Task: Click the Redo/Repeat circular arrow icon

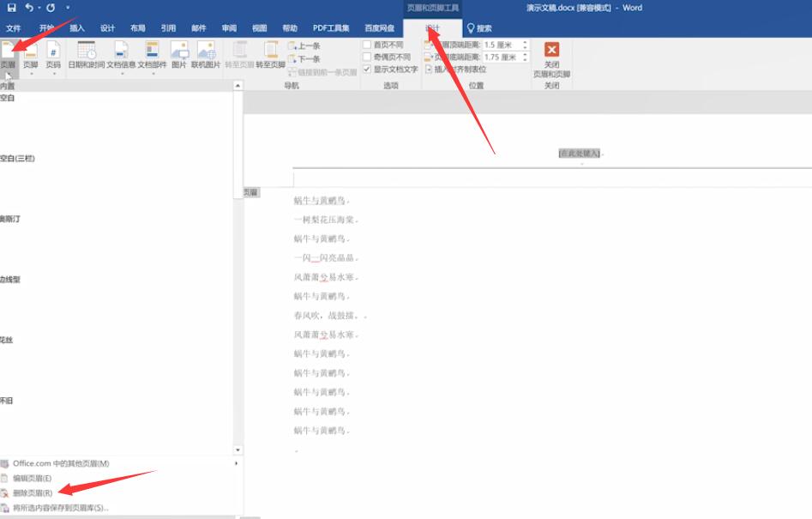Action: point(51,8)
